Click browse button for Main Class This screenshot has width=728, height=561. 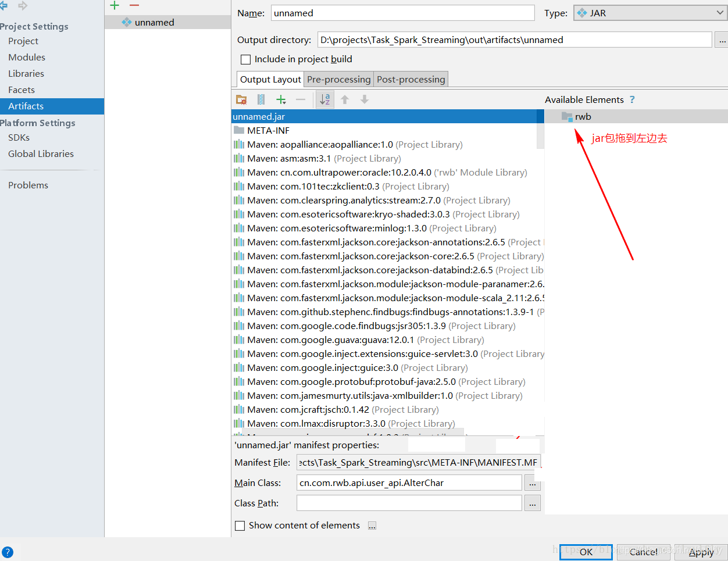click(x=533, y=483)
